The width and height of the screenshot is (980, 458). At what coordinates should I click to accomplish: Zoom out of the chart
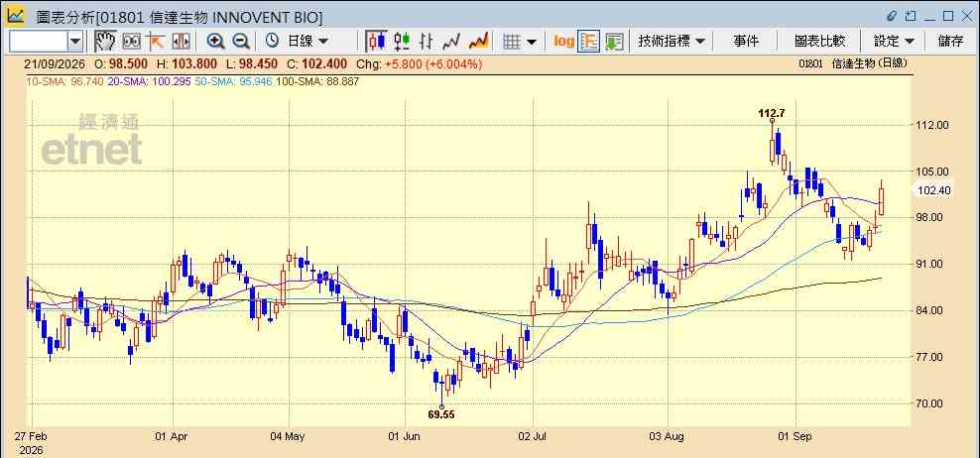pyautogui.click(x=241, y=42)
